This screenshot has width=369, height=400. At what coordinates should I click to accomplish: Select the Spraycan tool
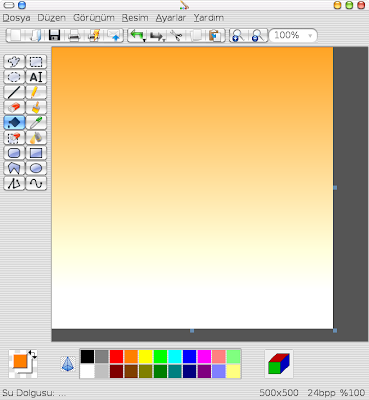36,138
